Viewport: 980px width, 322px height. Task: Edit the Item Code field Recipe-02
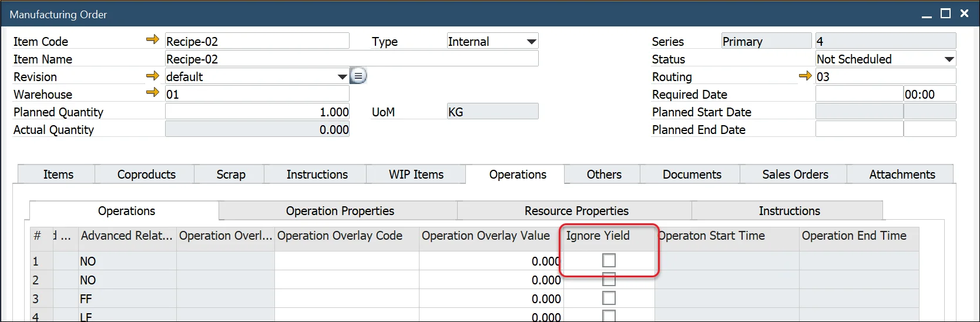click(257, 41)
